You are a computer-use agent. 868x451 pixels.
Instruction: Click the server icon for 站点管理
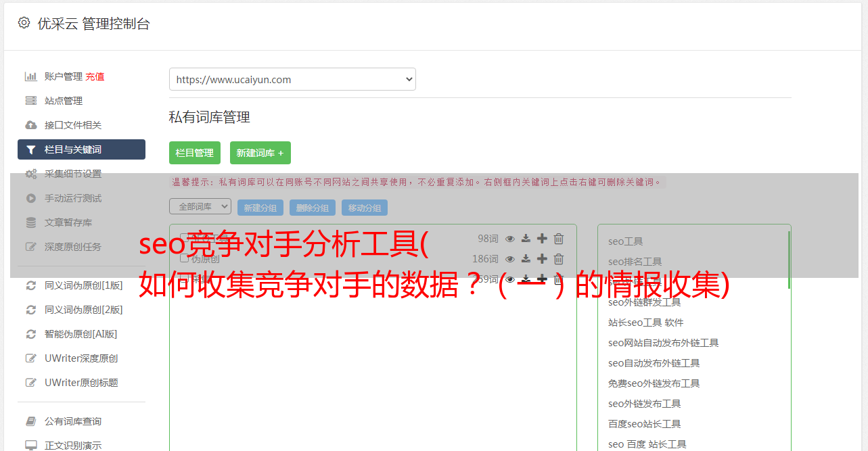point(30,101)
